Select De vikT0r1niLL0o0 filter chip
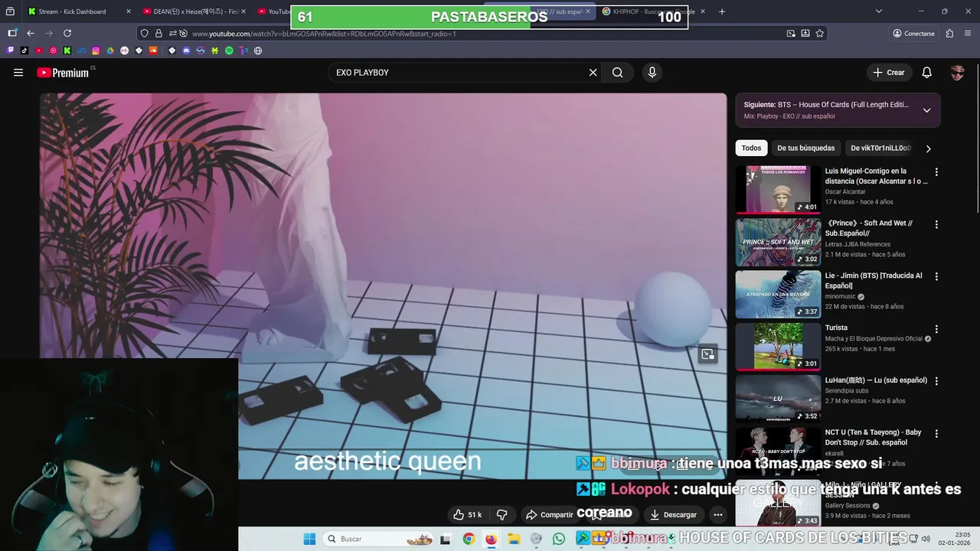The width and height of the screenshot is (980, 551). (x=880, y=148)
